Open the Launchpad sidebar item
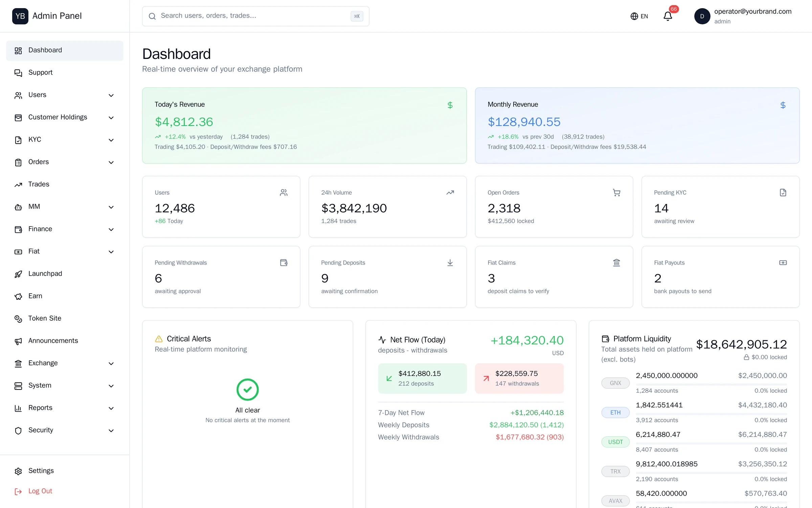 pos(65,274)
